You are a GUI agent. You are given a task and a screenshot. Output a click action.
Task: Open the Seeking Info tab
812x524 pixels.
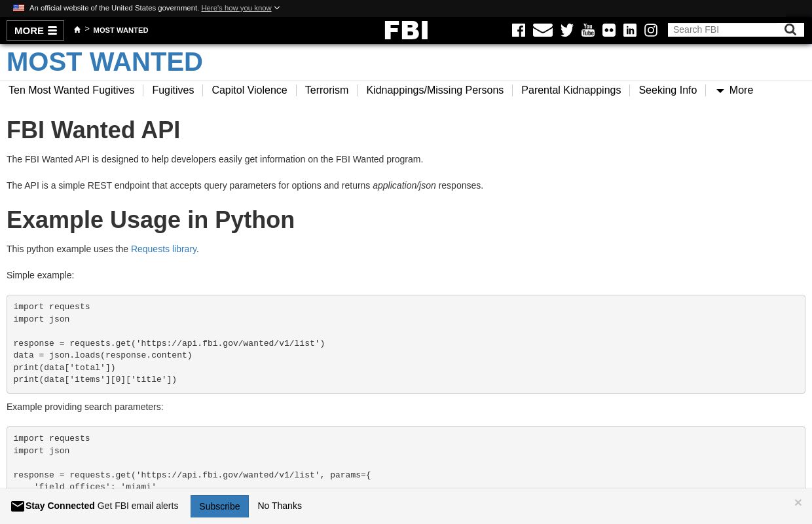point(668,90)
